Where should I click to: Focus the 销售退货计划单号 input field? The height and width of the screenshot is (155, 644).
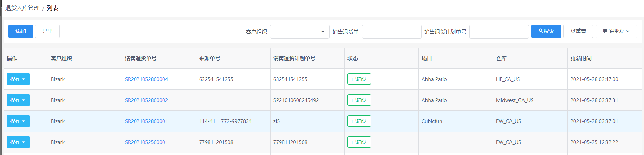[x=499, y=32]
